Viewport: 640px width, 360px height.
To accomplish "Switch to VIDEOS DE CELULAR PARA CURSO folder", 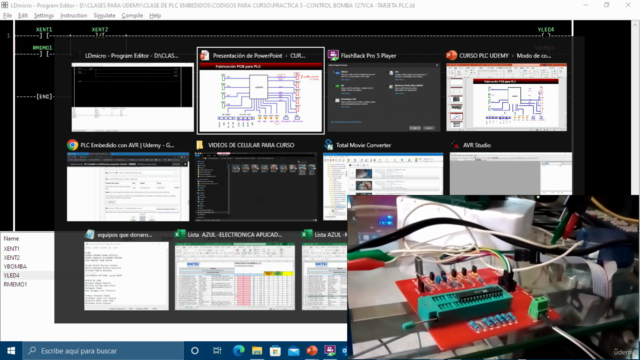I will pos(256,187).
